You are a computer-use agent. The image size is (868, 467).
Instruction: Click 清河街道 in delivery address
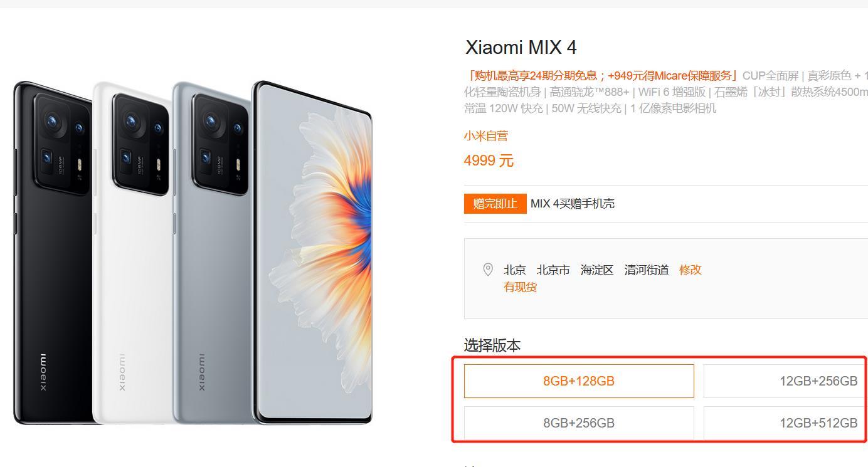[x=647, y=270]
